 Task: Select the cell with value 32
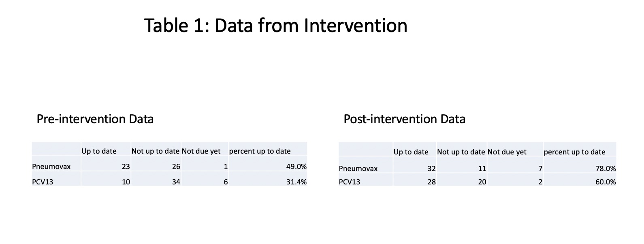[431, 169]
